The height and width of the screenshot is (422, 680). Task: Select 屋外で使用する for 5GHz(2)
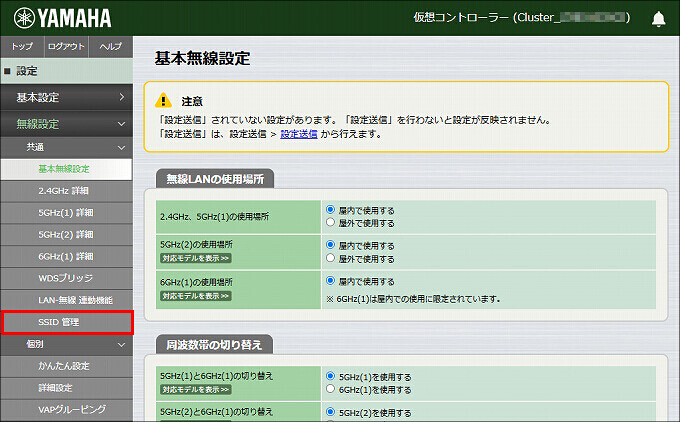pos(330,258)
